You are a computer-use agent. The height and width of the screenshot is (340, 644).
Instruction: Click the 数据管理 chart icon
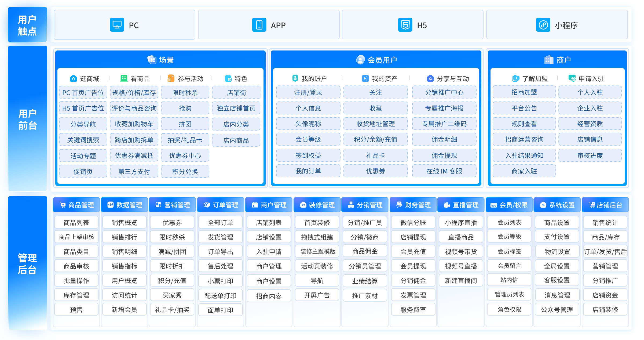pyautogui.click(x=111, y=205)
